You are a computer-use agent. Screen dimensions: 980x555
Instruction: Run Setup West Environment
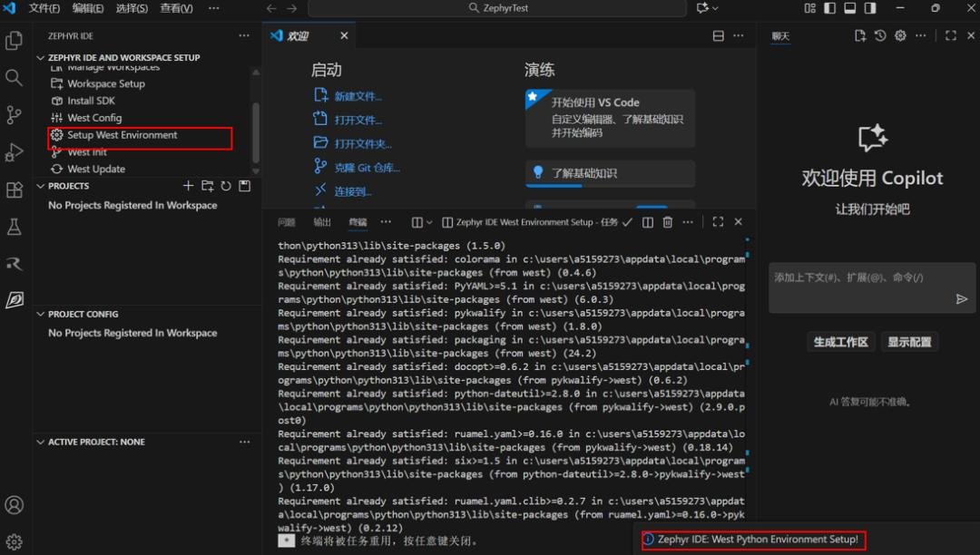[x=122, y=135]
